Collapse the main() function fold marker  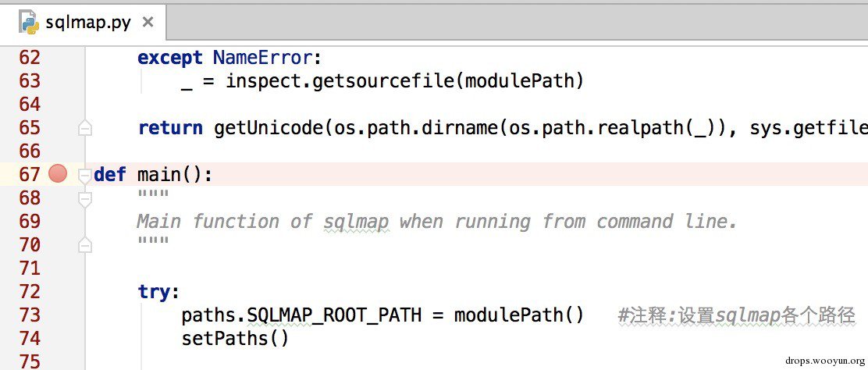click(x=85, y=175)
